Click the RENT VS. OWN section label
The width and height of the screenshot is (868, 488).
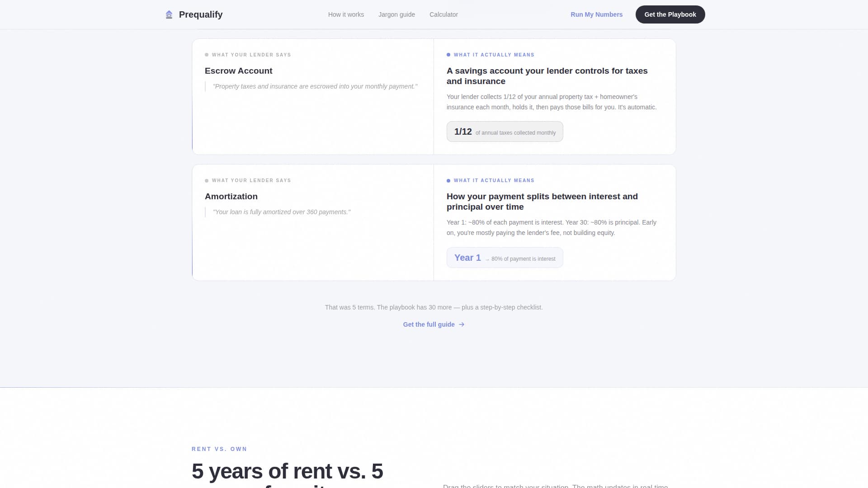[x=219, y=449]
